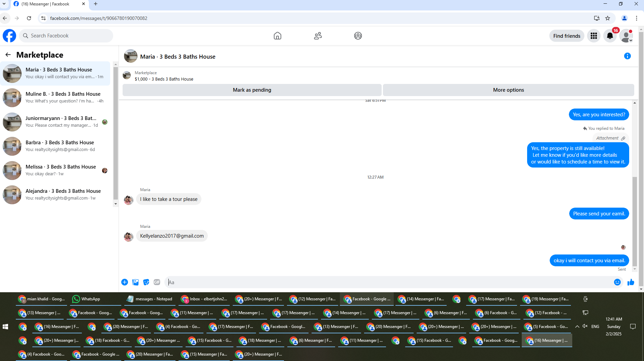This screenshot has width=644, height=361.
Task: Open the Windows Start button
Action: pyautogui.click(x=5, y=327)
